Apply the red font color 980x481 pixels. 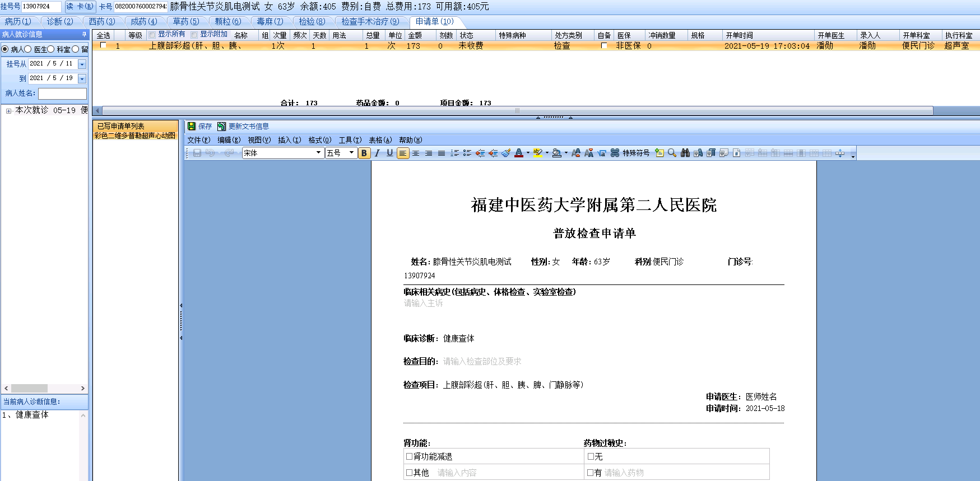coord(519,153)
